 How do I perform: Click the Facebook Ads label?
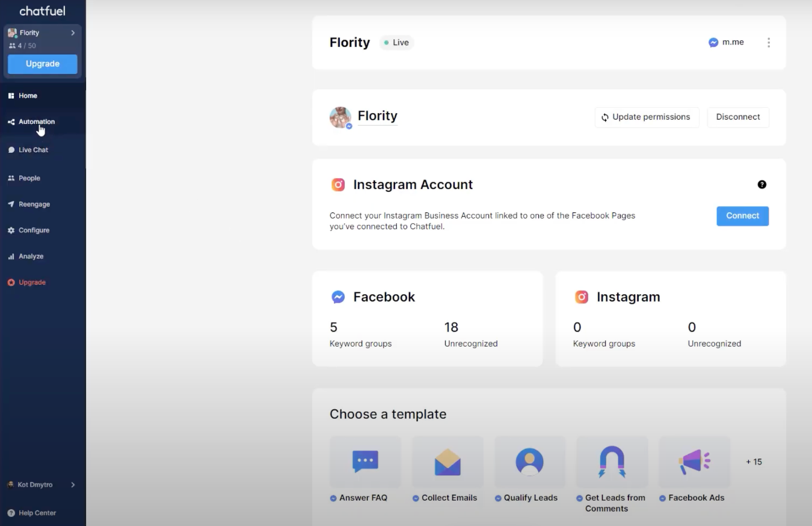[x=697, y=498]
